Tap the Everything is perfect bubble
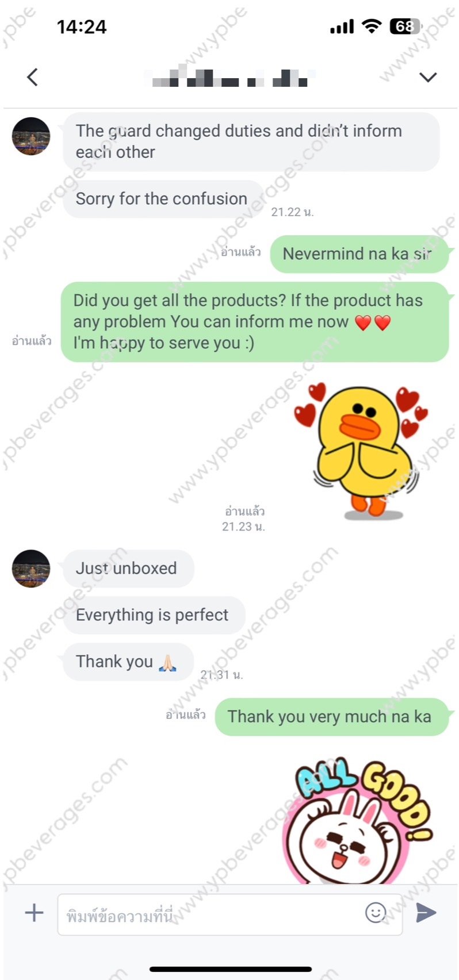The image size is (459, 980). pyautogui.click(x=154, y=615)
